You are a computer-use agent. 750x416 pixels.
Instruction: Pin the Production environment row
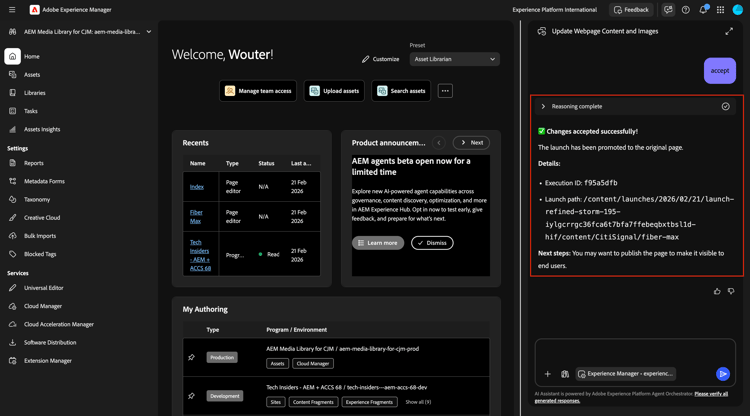(x=191, y=357)
